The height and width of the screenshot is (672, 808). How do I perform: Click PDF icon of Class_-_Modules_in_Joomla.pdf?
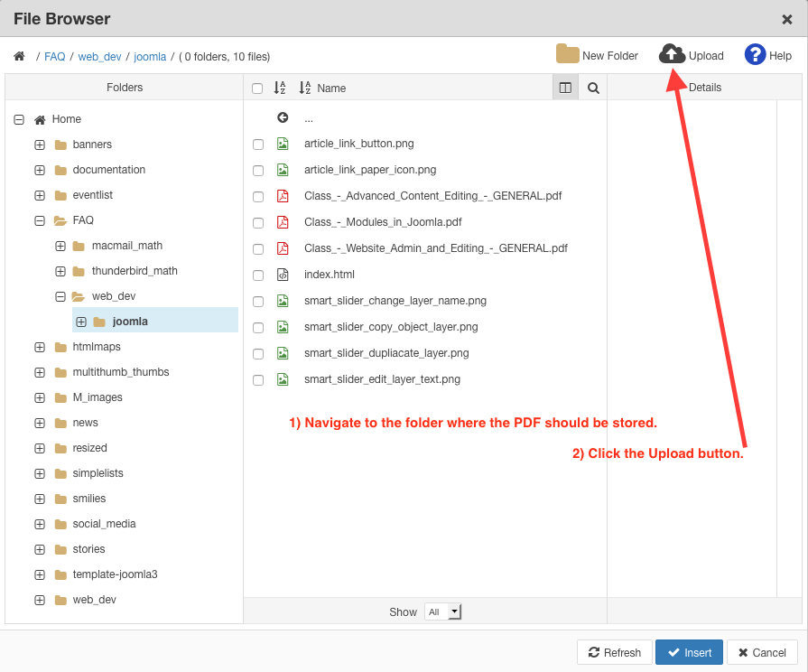pos(283,222)
